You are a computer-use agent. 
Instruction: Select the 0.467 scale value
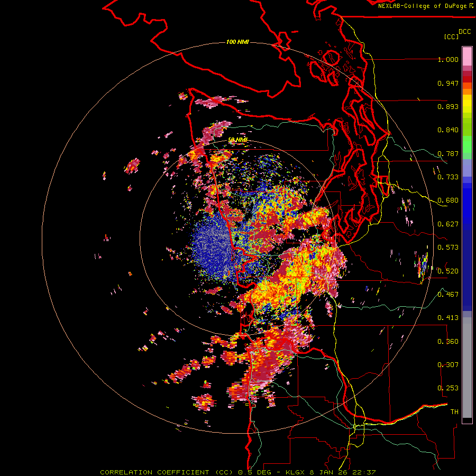[448, 294]
